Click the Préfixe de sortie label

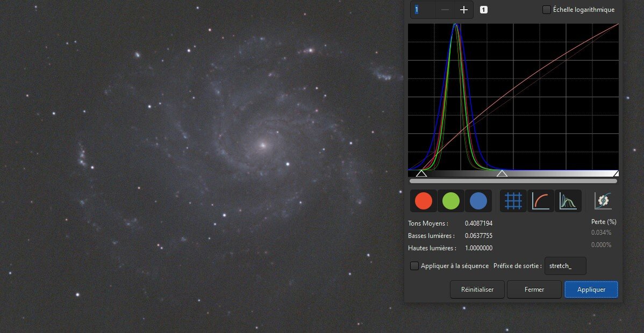[518, 266]
